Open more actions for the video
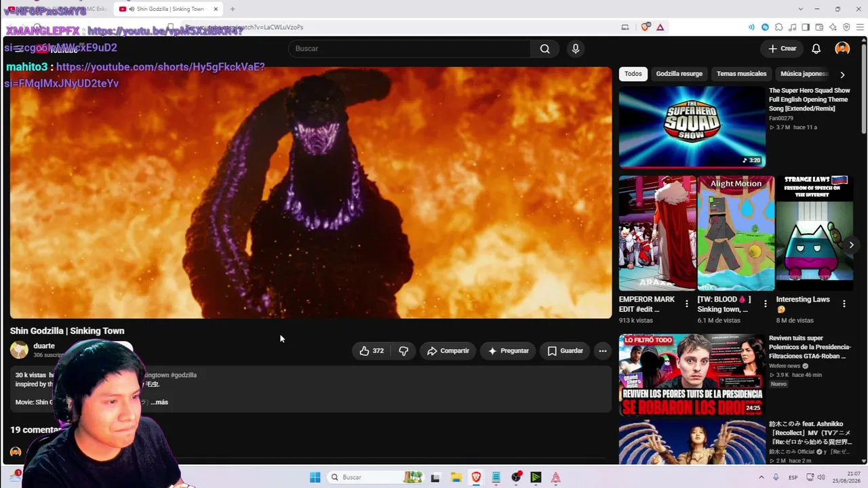The width and height of the screenshot is (868, 488). pos(602,351)
